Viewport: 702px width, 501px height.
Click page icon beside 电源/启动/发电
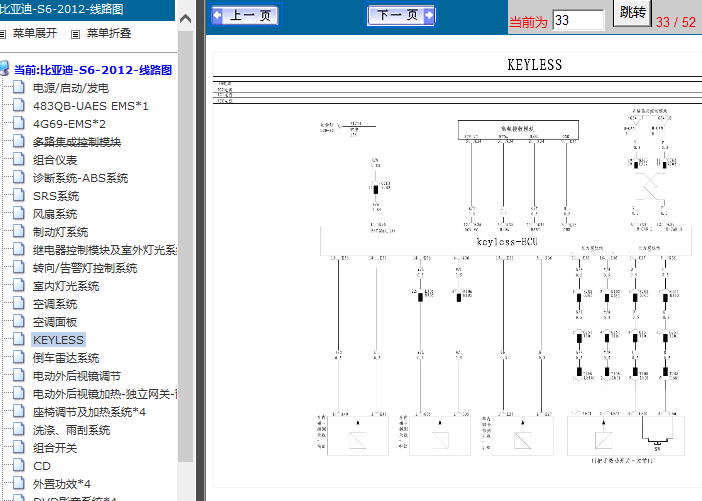19,87
